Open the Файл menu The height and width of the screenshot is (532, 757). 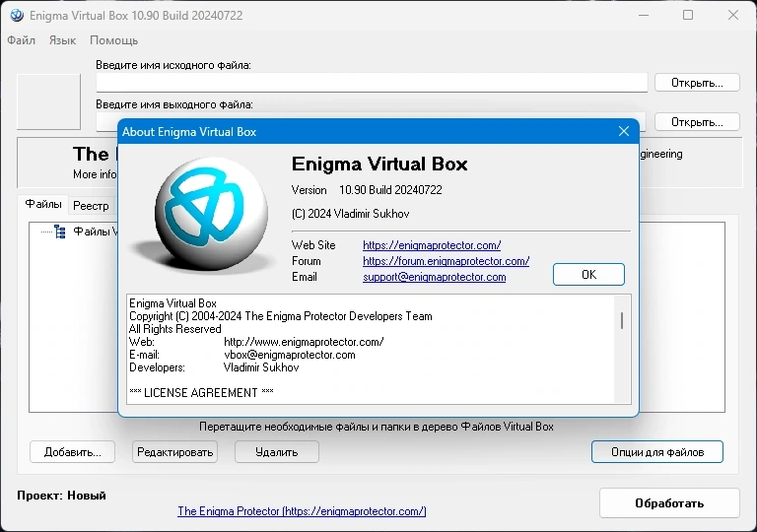[x=22, y=40]
